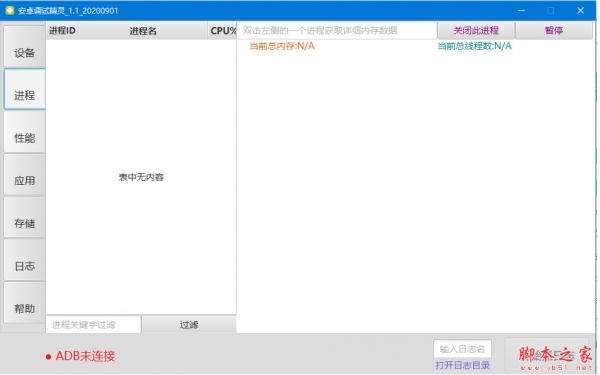This screenshot has width=600, height=375.
Task: Select the 进程 sidebar tab
Action: tap(24, 89)
